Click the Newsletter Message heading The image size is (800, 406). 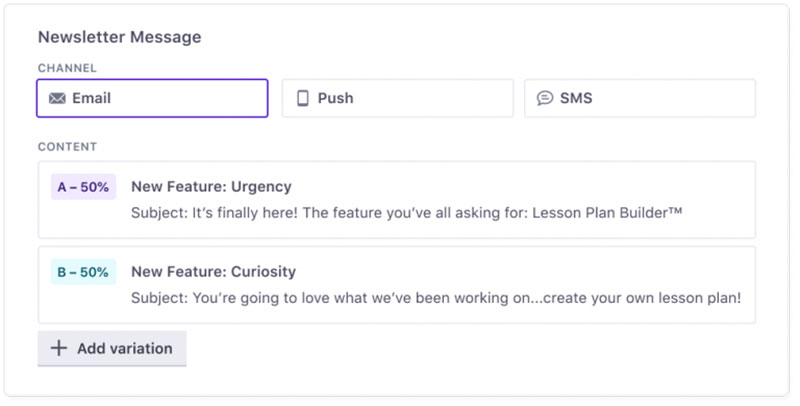tap(119, 37)
